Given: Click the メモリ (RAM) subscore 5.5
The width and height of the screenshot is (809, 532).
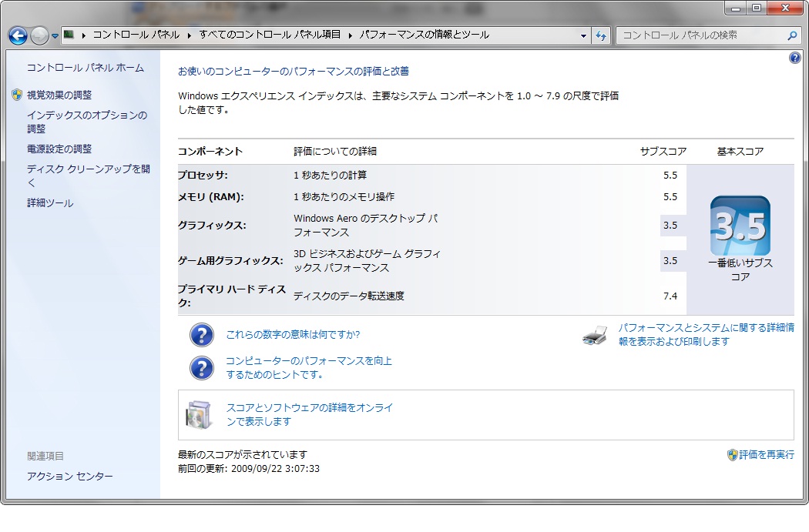Looking at the screenshot, I should [670, 197].
